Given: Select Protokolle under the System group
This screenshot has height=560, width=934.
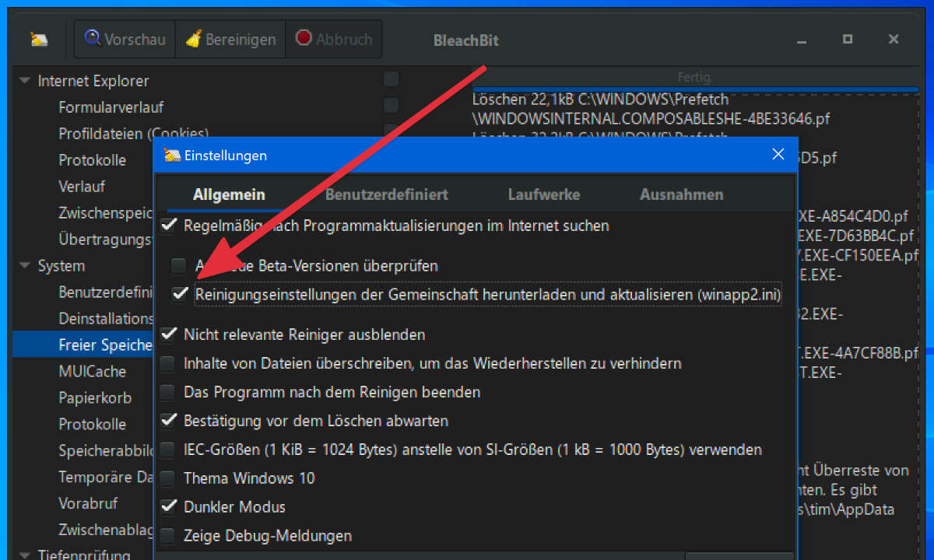Looking at the screenshot, I should [93, 424].
